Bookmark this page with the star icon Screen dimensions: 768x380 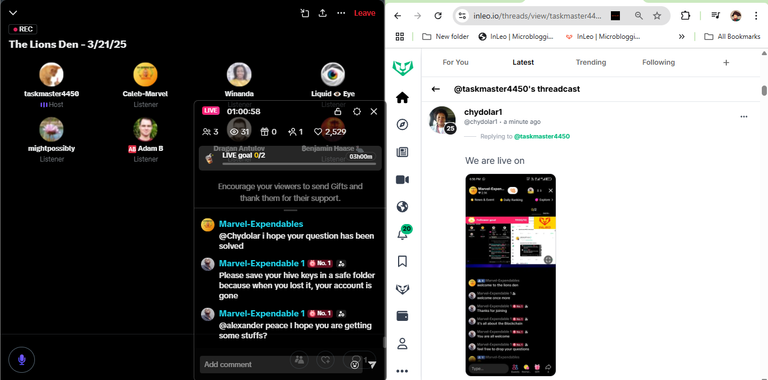pyautogui.click(x=657, y=16)
